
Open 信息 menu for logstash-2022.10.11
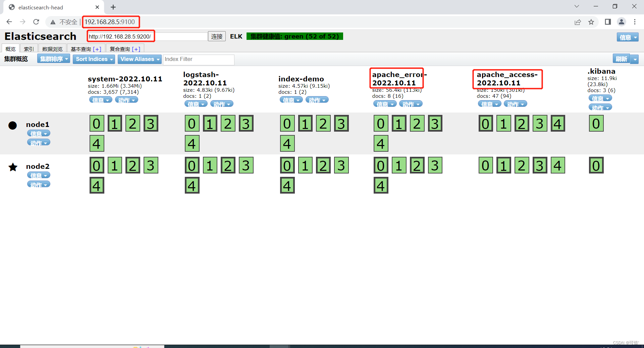point(196,104)
